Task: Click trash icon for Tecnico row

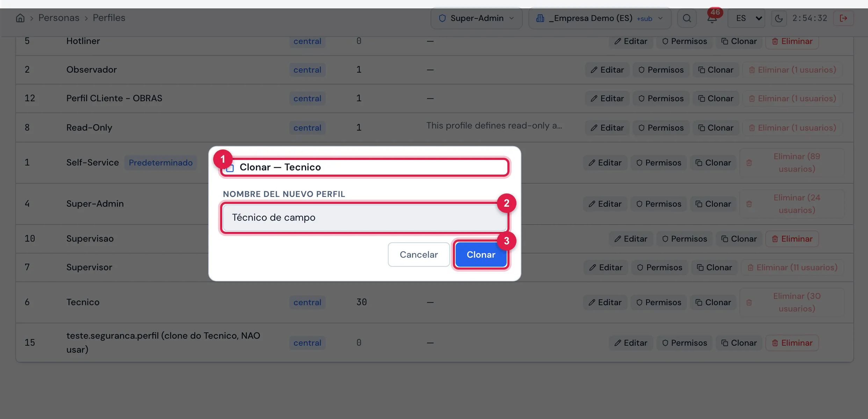Action: click(x=749, y=302)
